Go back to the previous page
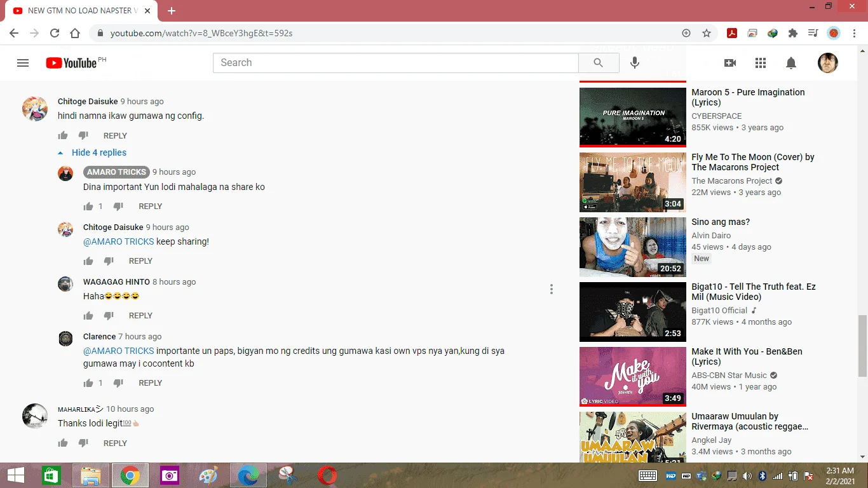Screen dimensions: 868x488 pos(14,33)
